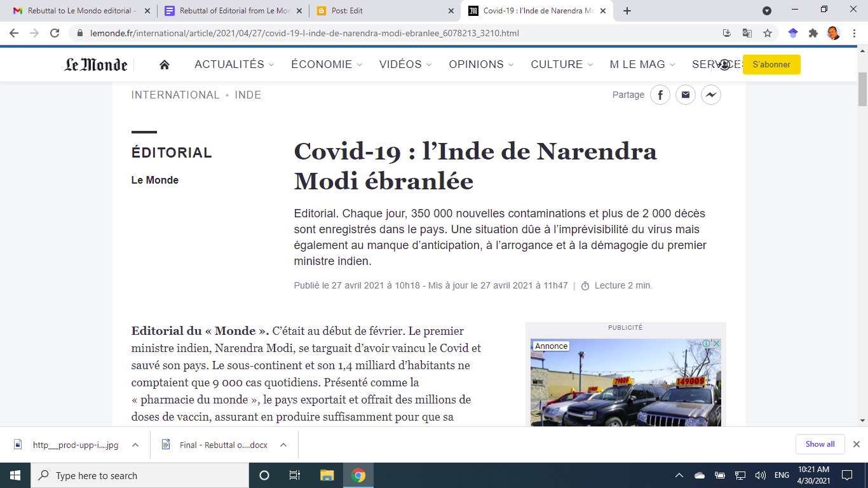This screenshot has height=488, width=868.
Task: Open Chrome extensions puzzle icon
Action: [813, 33]
